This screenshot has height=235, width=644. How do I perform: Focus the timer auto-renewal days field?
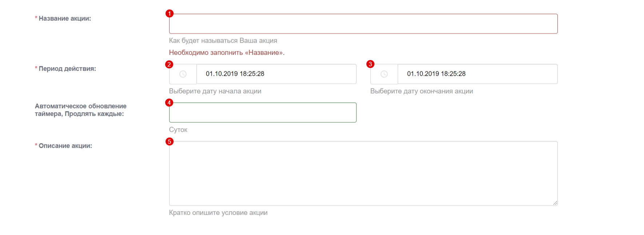[x=262, y=113]
